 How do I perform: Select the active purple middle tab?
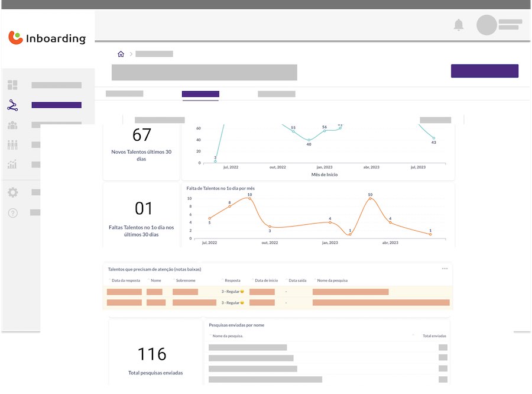tap(200, 94)
